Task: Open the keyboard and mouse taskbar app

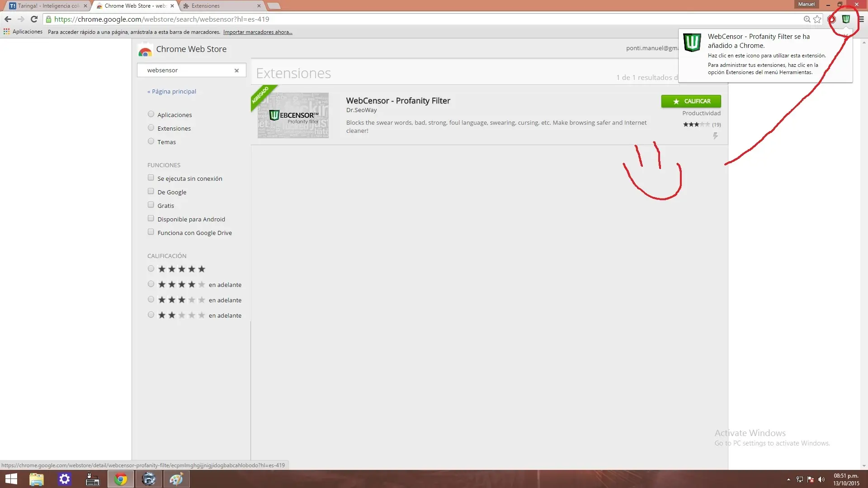Action: click(93, 479)
